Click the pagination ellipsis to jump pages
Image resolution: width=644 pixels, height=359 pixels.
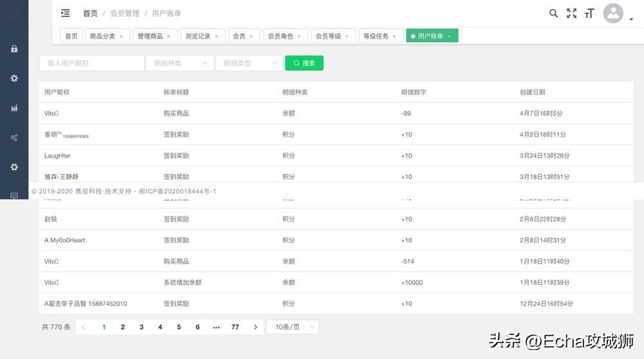pos(216,327)
